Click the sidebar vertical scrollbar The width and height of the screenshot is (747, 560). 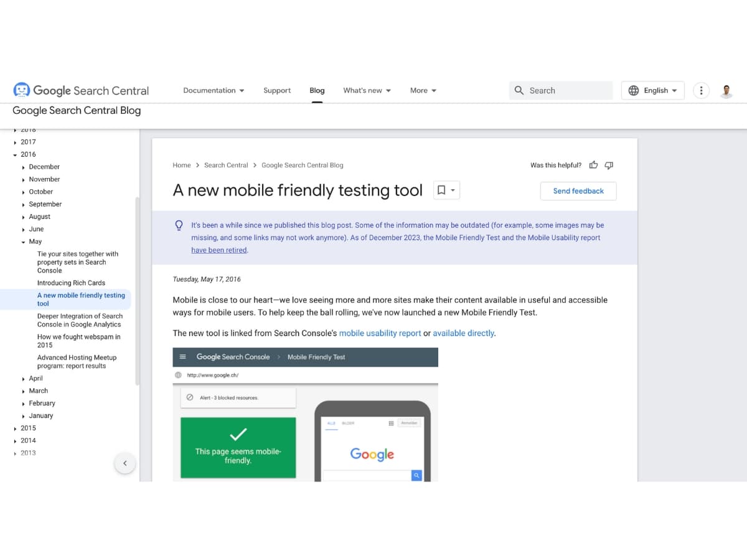tap(138, 291)
